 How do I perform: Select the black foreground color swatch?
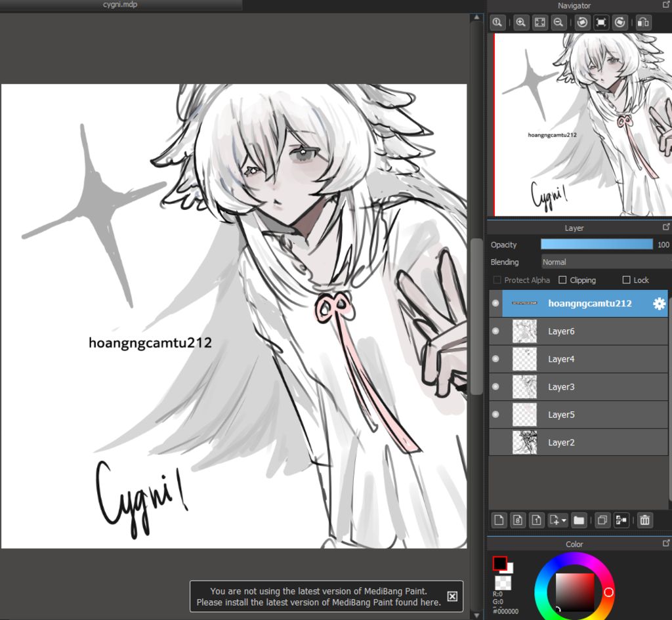[499, 564]
